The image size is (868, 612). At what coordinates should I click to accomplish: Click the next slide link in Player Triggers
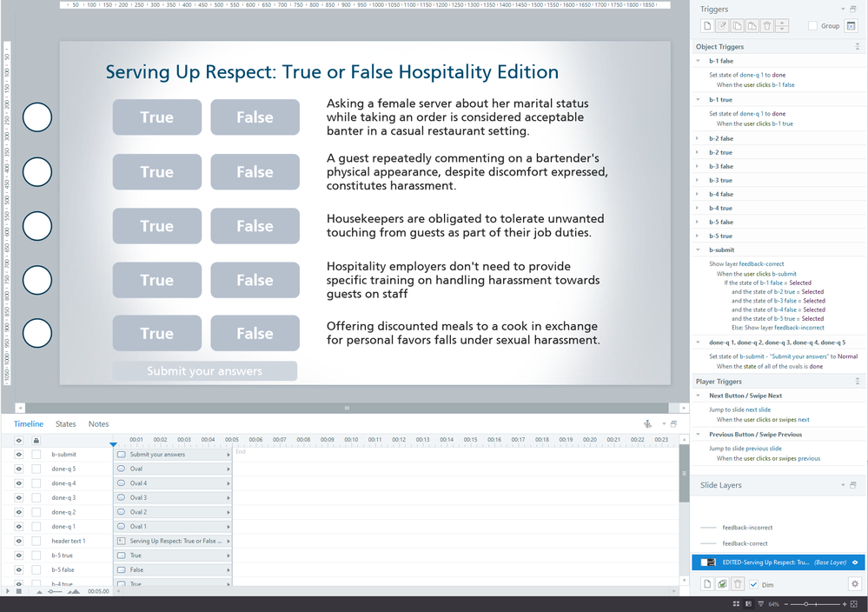[x=758, y=409]
